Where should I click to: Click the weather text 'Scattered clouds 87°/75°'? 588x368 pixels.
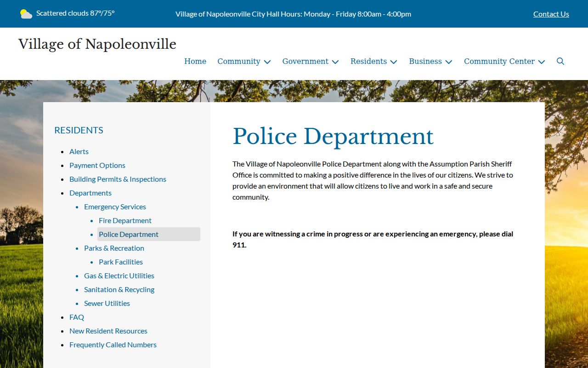coord(75,13)
